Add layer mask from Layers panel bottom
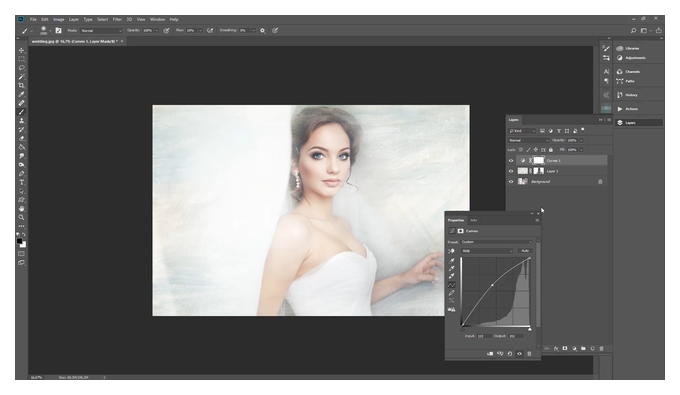 point(565,348)
